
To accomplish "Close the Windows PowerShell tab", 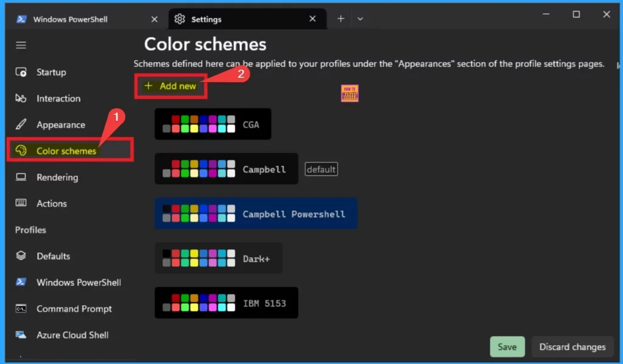I will pos(155,19).
